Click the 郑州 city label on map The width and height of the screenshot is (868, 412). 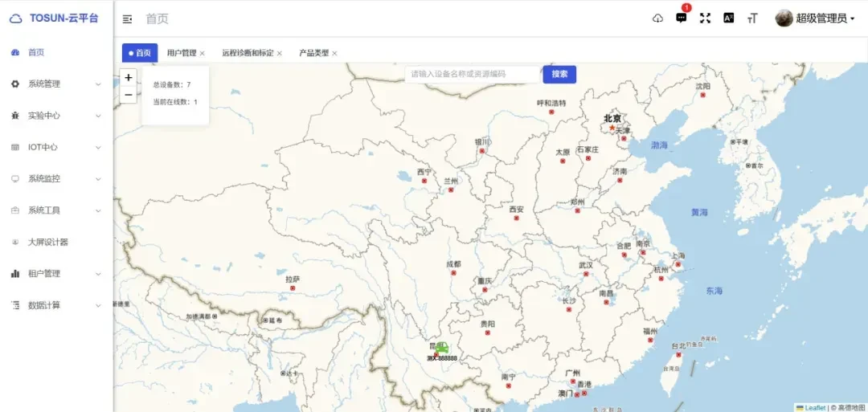577,202
